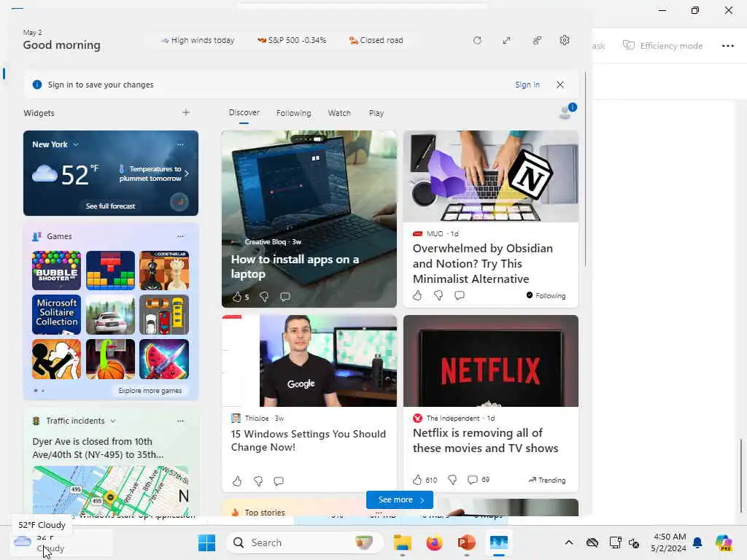Open PowerPoint from taskbar
747x560 pixels.
click(466, 542)
